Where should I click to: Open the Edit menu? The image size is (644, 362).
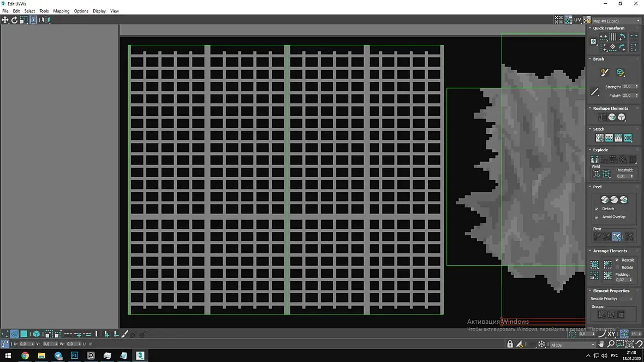(x=16, y=11)
